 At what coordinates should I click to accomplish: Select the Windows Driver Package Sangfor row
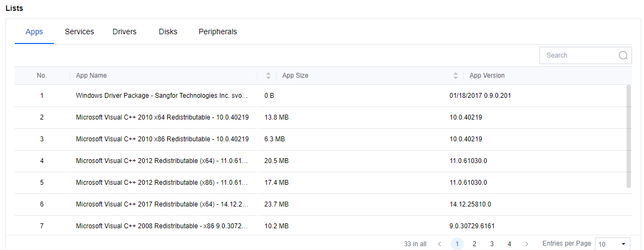(162, 96)
